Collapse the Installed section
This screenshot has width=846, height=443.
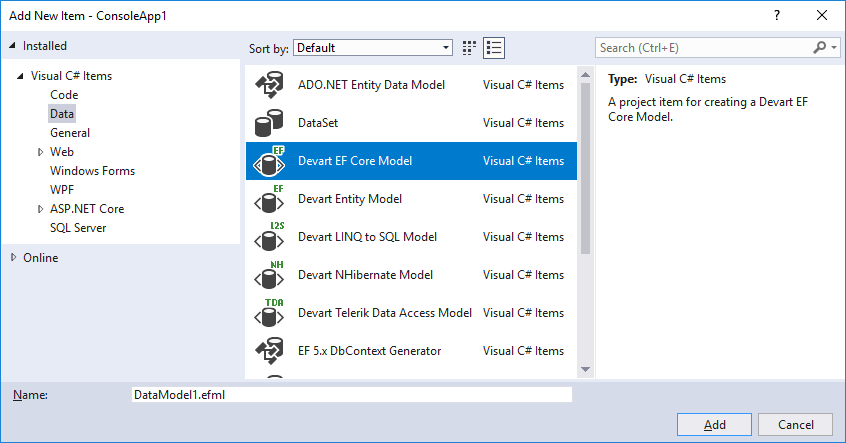coord(12,46)
